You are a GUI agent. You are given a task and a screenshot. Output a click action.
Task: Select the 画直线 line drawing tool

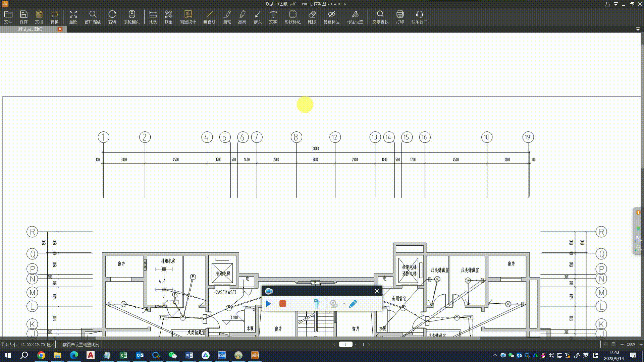209,17
